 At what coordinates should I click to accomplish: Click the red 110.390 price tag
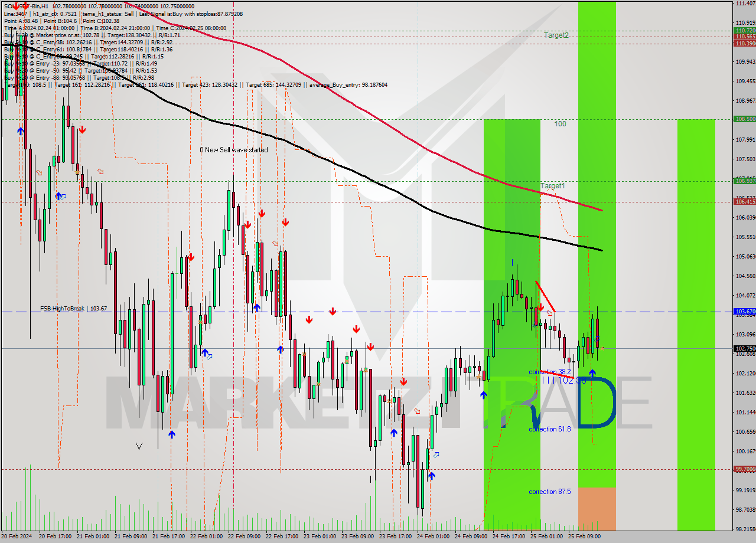(745, 44)
